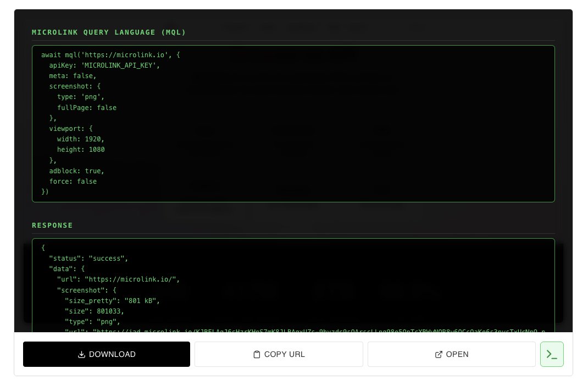588x385 pixels.
Task: Select the Response heading
Action: click(x=52, y=225)
